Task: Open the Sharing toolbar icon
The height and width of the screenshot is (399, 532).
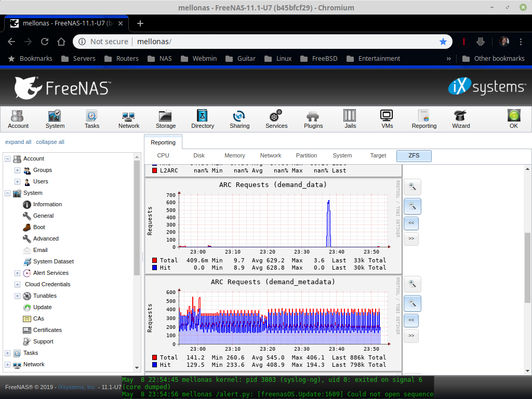Action: point(240,119)
